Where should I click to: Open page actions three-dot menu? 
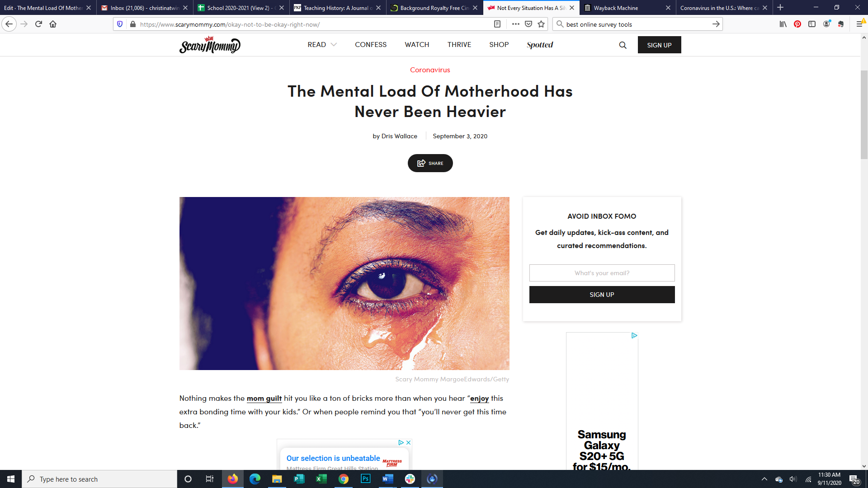pos(515,24)
